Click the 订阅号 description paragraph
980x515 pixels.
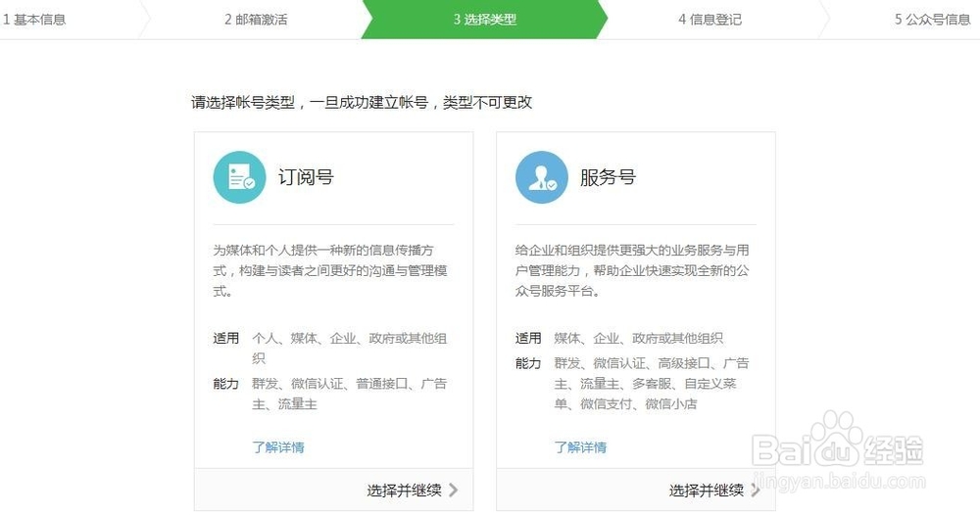(330, 270)
